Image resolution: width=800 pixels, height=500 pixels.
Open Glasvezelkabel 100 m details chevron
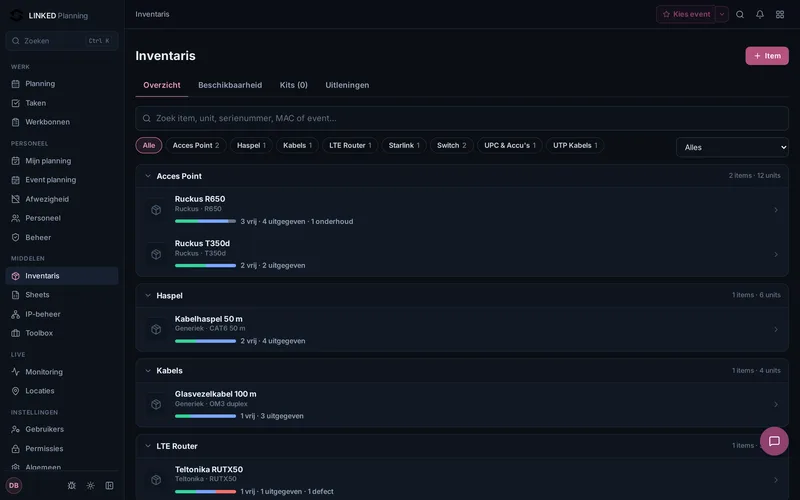point(776,404)
